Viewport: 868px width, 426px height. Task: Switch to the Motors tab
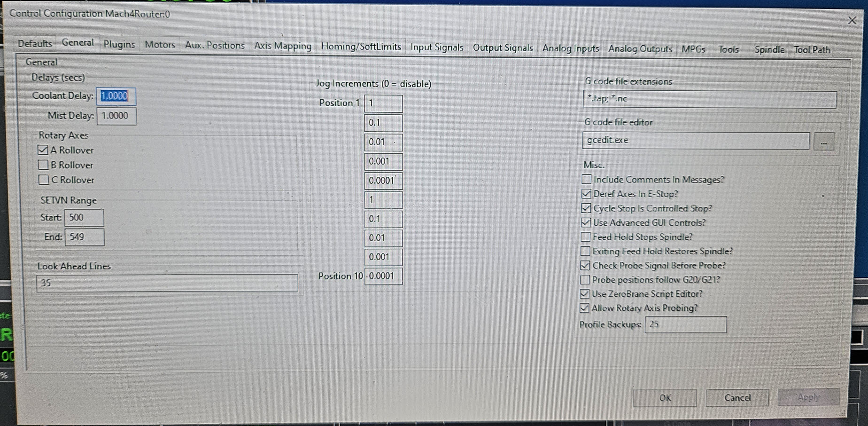(160, 45)
